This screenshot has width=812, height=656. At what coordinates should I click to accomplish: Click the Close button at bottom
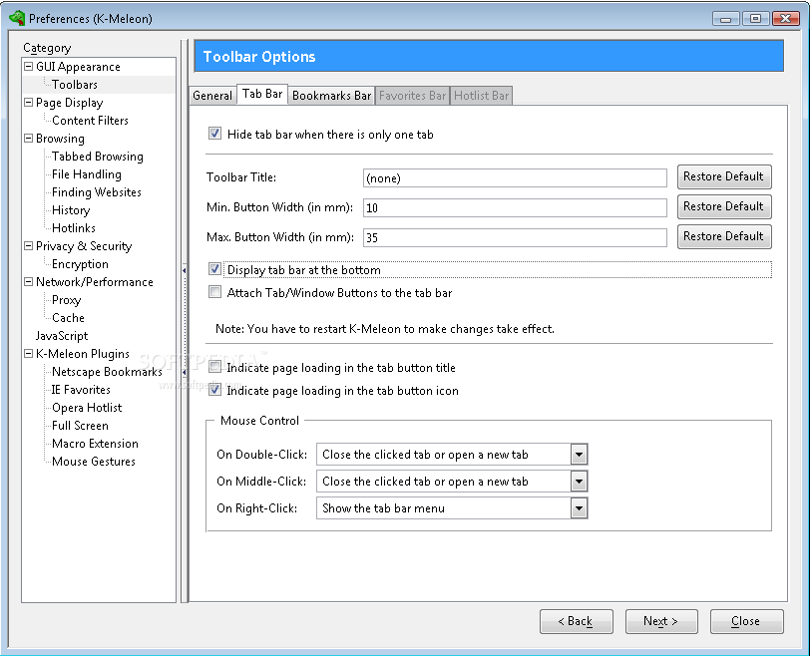746,621
